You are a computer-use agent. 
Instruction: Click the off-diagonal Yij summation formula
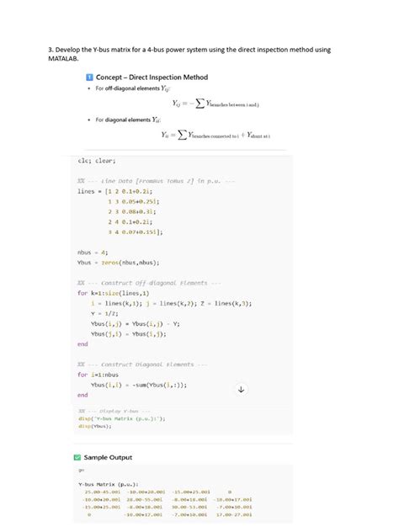215,104
